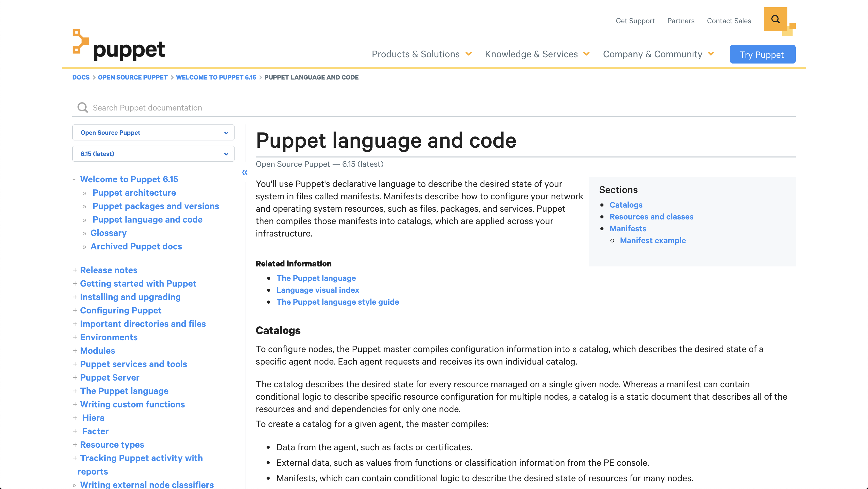868x489 pixels.
Task: Open Release notes sidebar link
Action: [x=109, y=270]
